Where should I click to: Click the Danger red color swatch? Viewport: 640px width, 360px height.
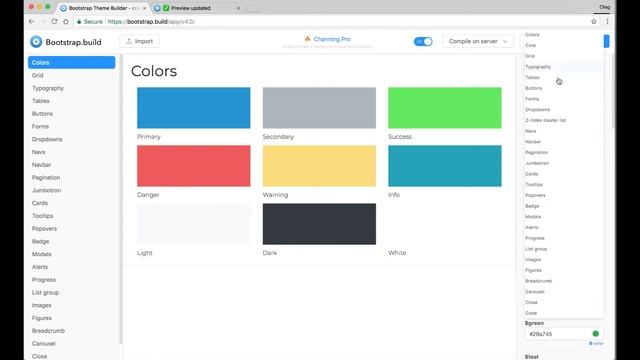pyautogui.click(x=193, y=166)
